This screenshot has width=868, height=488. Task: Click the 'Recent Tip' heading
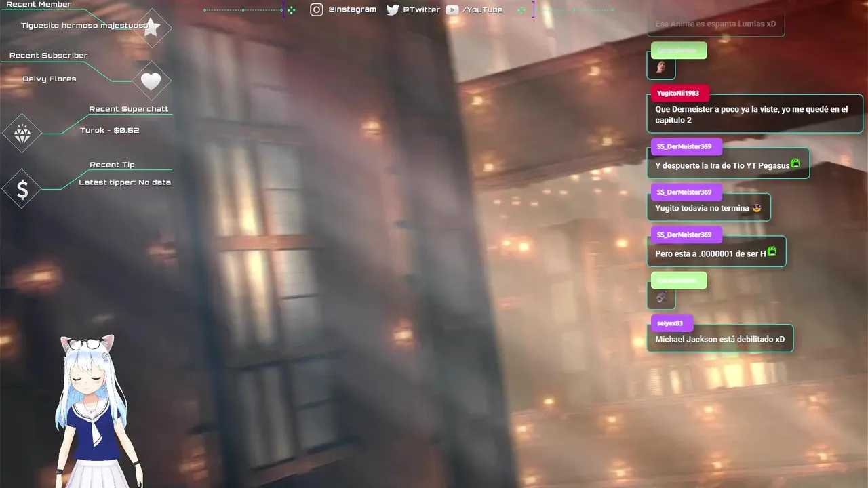tap(112, 165)
